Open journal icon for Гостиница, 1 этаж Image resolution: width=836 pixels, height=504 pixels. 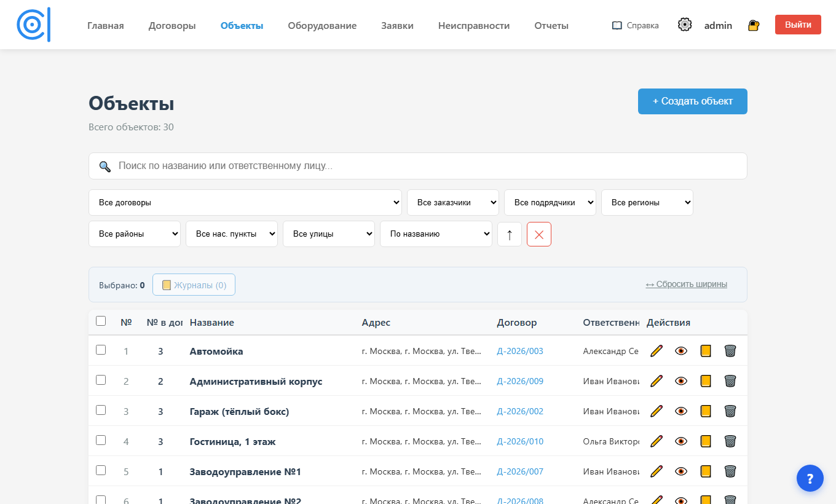[x=706, y=441]
